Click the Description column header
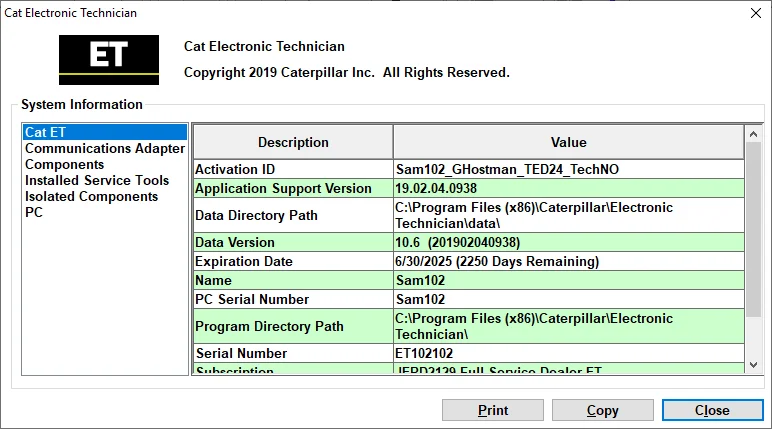The image size is (772, 429). [292, 142]
